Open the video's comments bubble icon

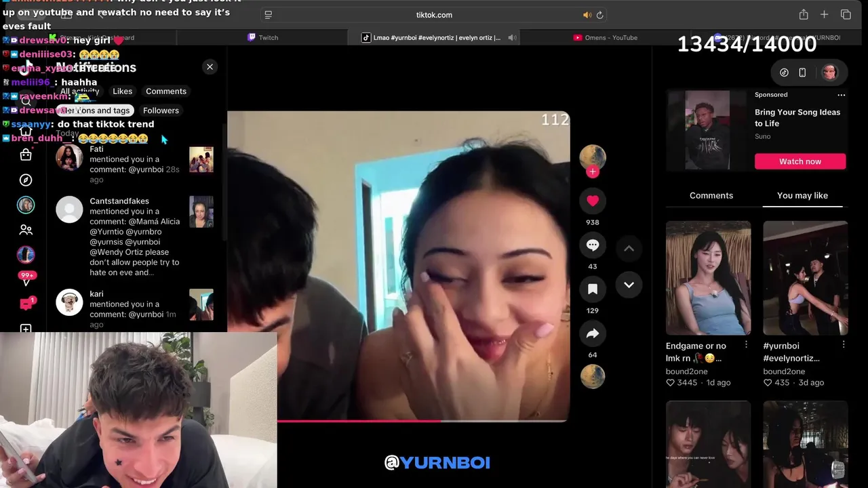pos(593,245)
